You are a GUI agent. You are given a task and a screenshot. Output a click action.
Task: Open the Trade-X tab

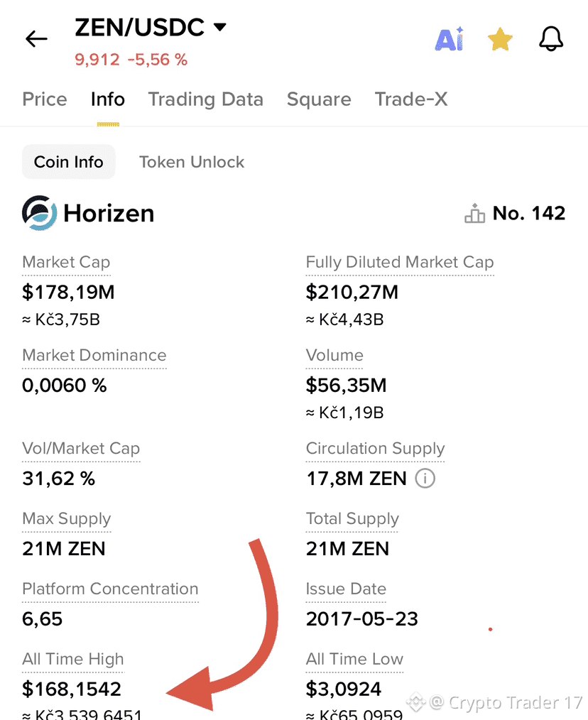411,99
